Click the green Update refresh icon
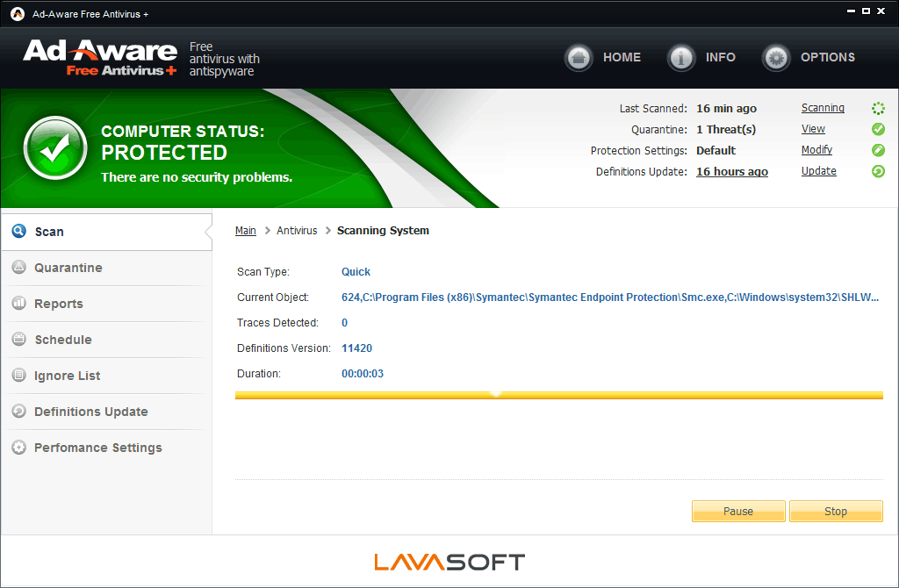The width and height of the screenshot is (899, 588). tap(878, 171)
